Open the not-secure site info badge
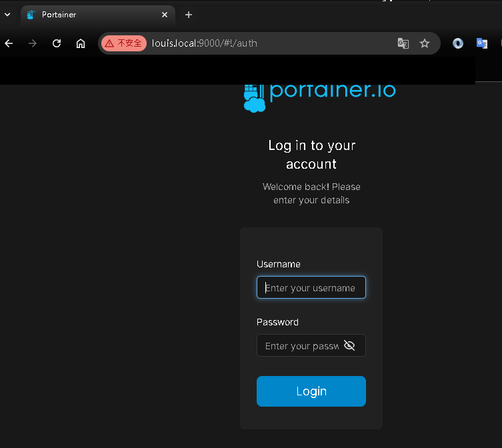The width and height of the screenshot is (502, 448). click(x=123, y=43)
